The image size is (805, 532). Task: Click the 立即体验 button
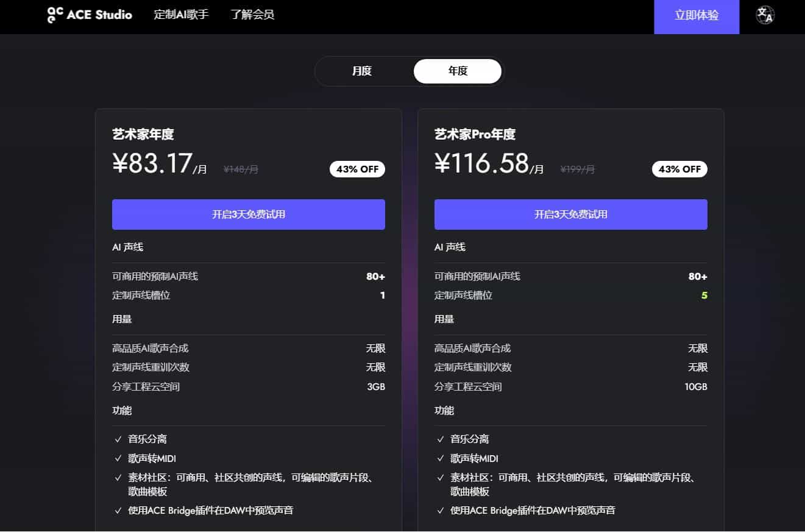tap(697, 16)
